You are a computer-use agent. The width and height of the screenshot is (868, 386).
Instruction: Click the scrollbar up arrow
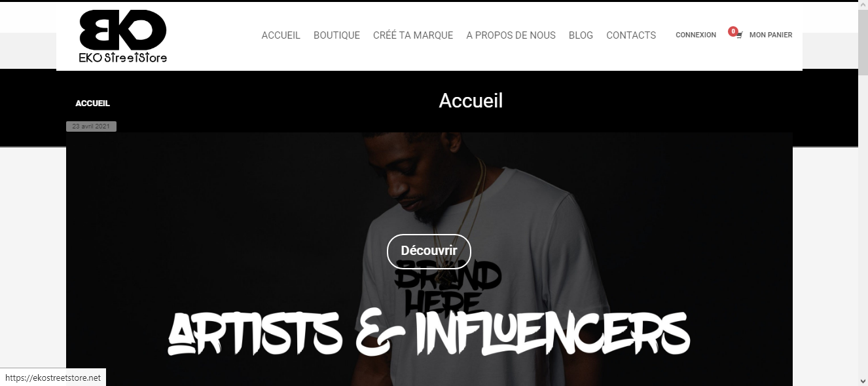863,6
